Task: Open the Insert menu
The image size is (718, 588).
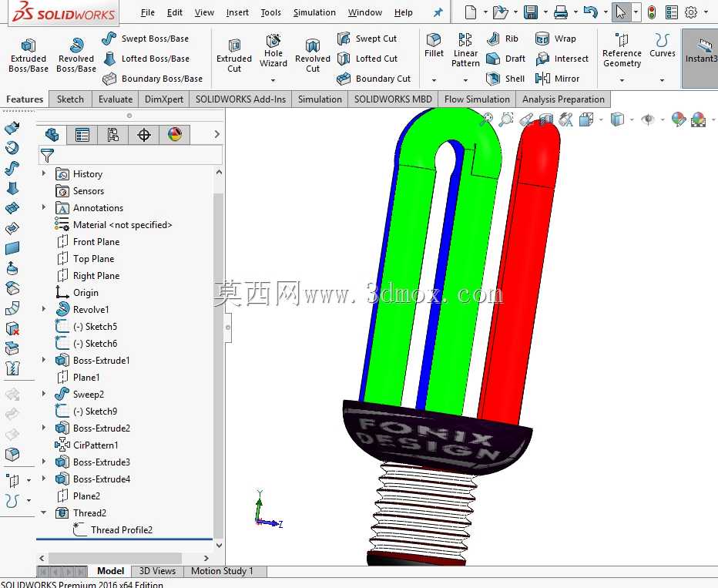Action: pyautogui.click(x=237, y=12)
